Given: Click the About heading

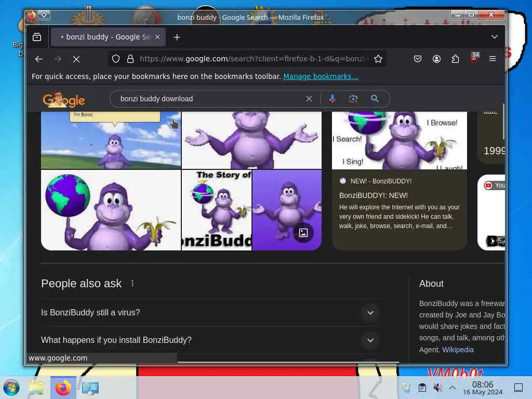Looking at the screenshot, I should coord(431,284).
